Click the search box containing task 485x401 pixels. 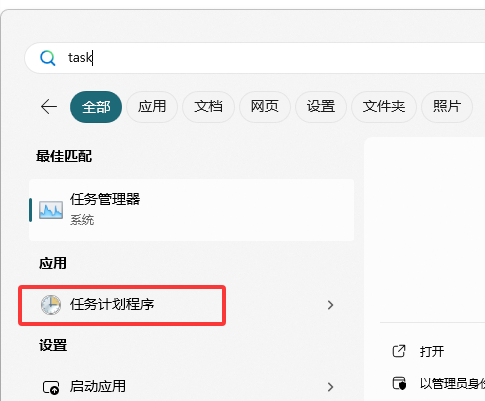pos(255,58)
